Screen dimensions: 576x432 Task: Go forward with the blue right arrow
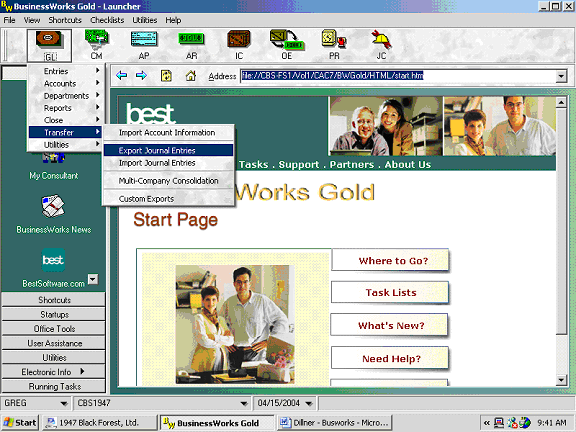(141, 76)
